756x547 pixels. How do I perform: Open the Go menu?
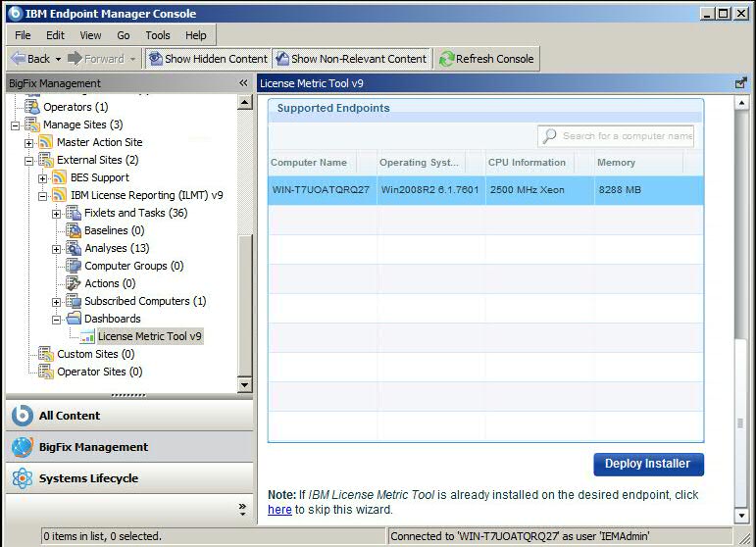click(124, 35)
